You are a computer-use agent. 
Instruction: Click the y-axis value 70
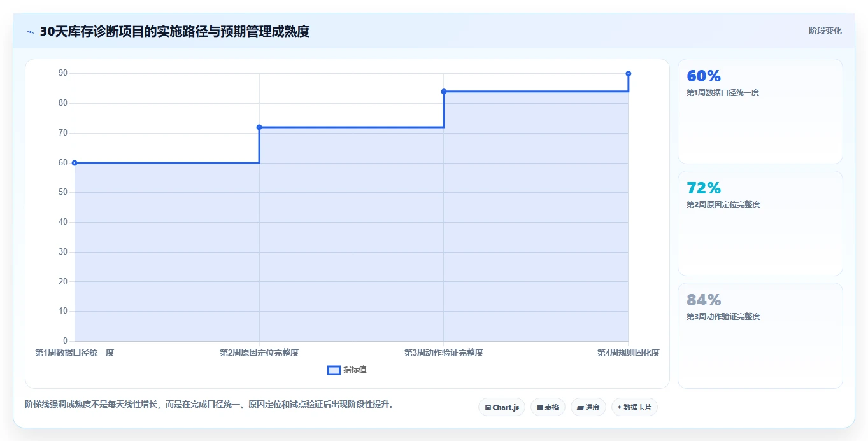(x=63, y=133)
